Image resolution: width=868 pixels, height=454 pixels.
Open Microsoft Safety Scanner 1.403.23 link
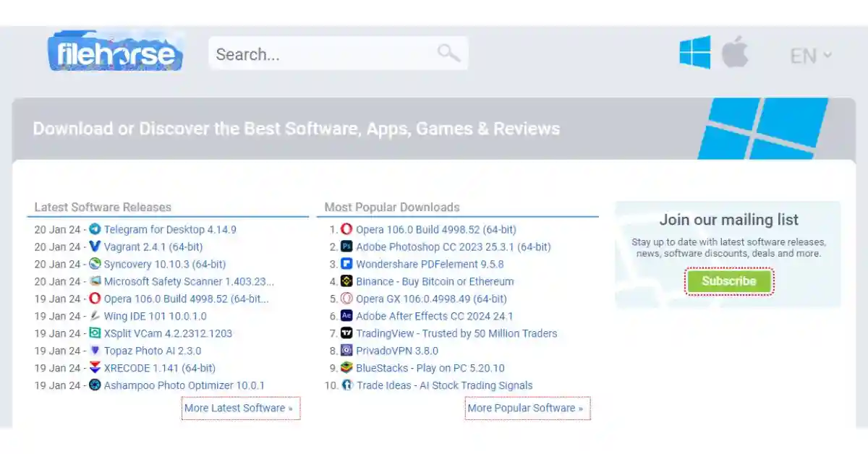189,281
